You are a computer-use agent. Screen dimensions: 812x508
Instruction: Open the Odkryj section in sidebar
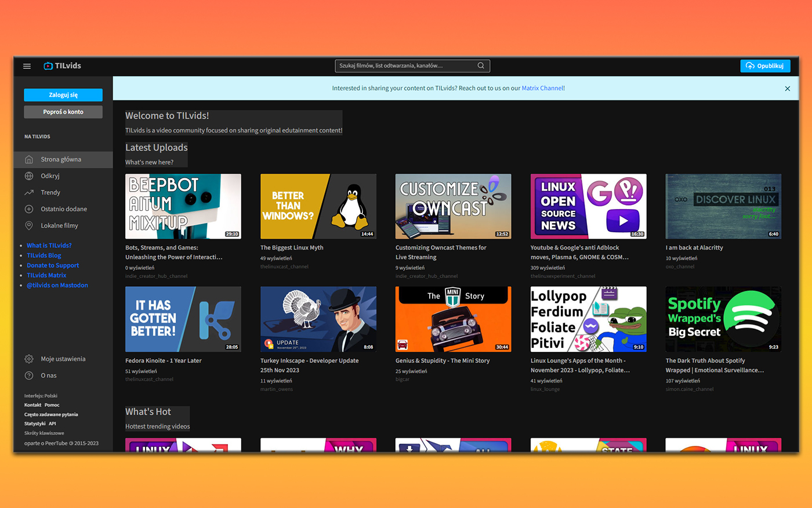[51, 175]
